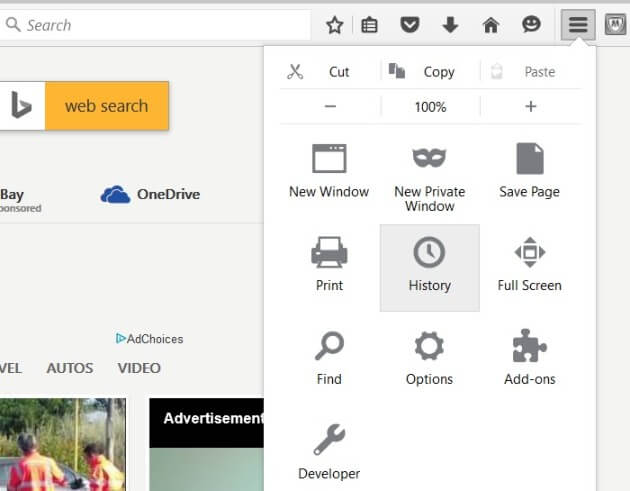Viewport: 630px width, 491px height.
Task: Open a New Private Window
Action: click(x=429, y=176)
